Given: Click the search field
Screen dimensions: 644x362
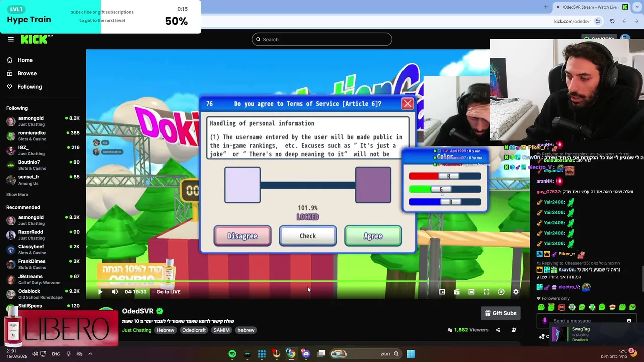Looking at the screenshot, I should [x=322, y=39].
